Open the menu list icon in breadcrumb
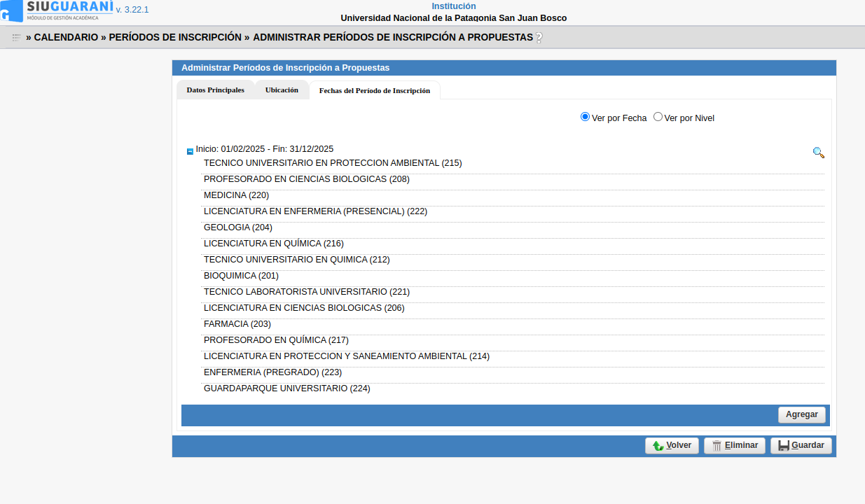 pyautogui.click(x=16, y=38)
